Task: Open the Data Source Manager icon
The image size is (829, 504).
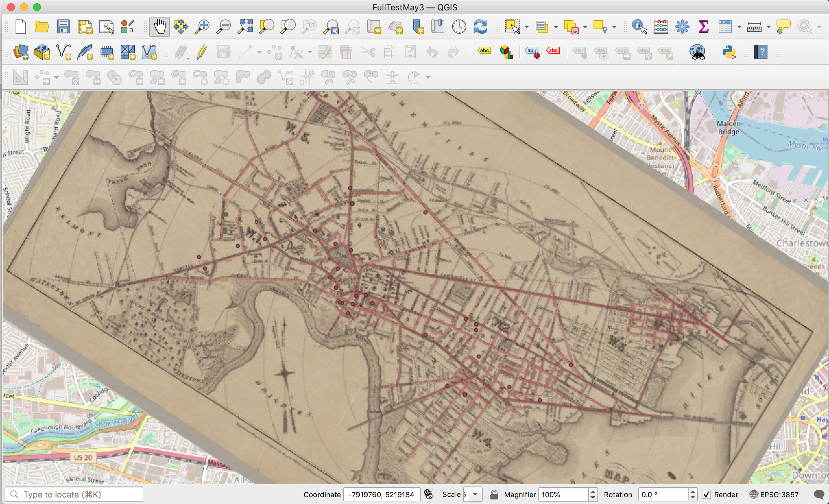Action: (x=21, y=52)
